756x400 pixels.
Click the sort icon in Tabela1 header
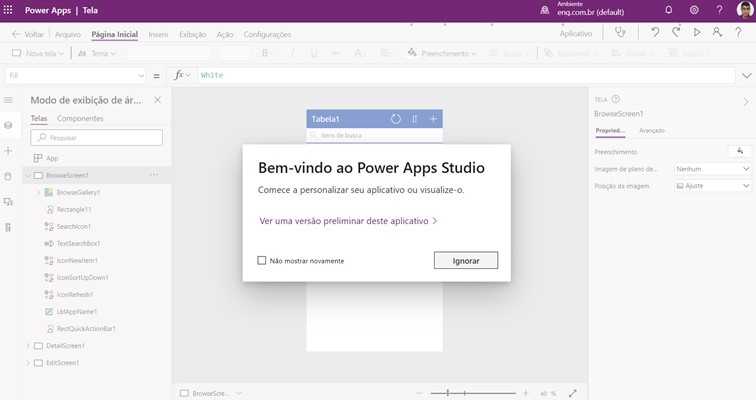(x=415, y=119)
